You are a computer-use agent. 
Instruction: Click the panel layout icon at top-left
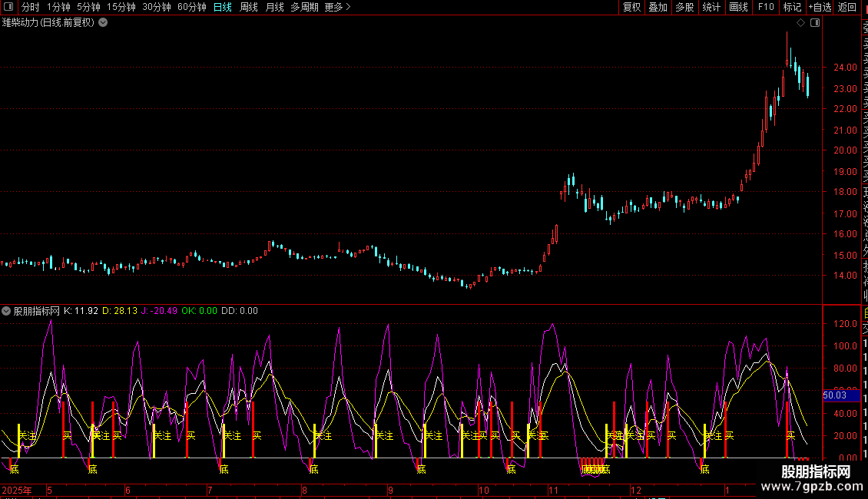[9, 7]
